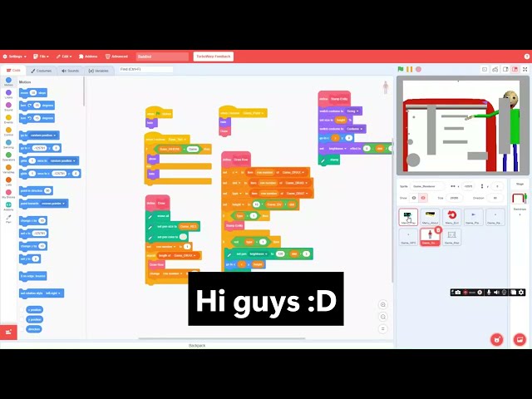The width and height of the screenshot is (532, 399).
Task: Select the Pen extension category
Action: point(8,219)
